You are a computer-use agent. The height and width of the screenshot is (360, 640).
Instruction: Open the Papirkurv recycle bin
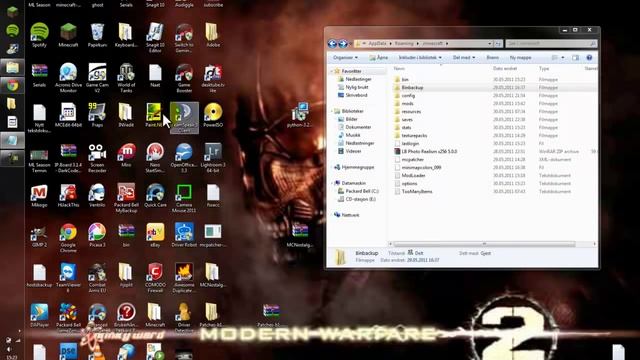coord(97,35)
